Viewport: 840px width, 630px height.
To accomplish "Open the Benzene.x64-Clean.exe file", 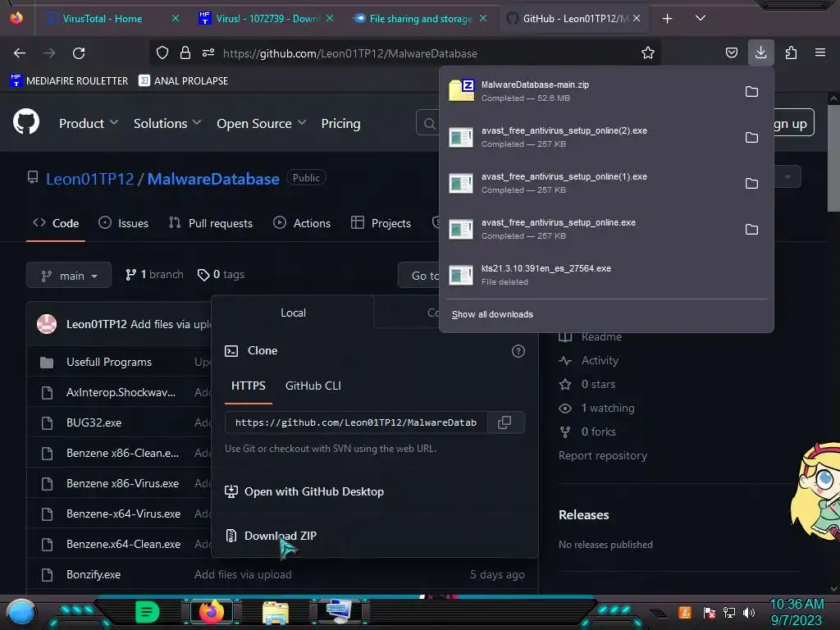I will click(x=123, y=545).
